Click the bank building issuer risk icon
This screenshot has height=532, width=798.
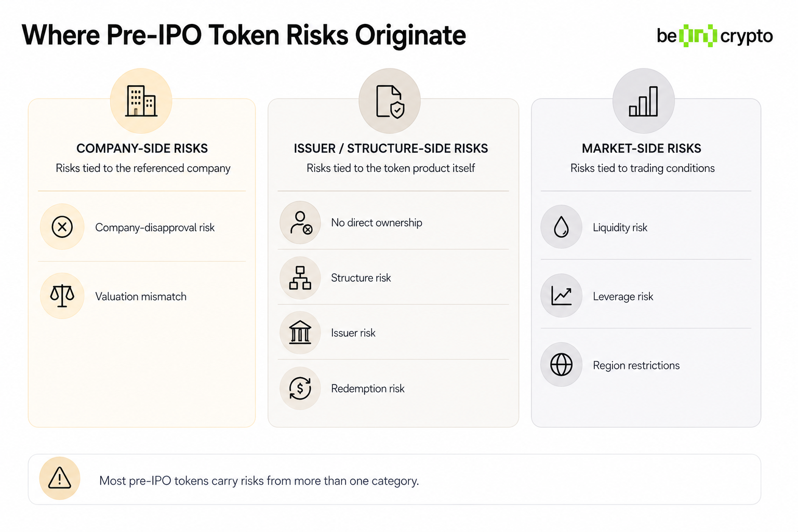click(300, 332)
